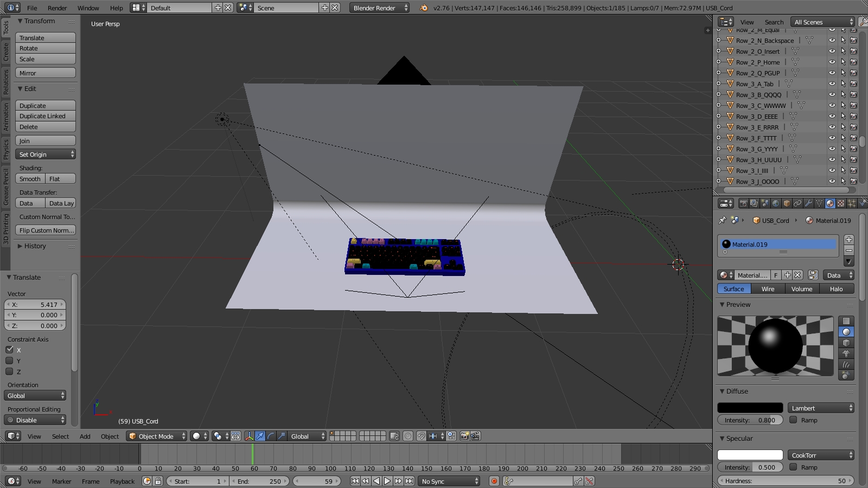Add a new material slot

pyautogui.click(x=849, y=239)
